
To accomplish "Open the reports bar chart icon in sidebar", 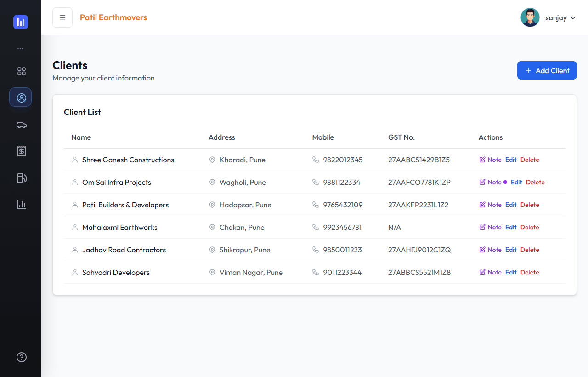I will coord(22,205).
